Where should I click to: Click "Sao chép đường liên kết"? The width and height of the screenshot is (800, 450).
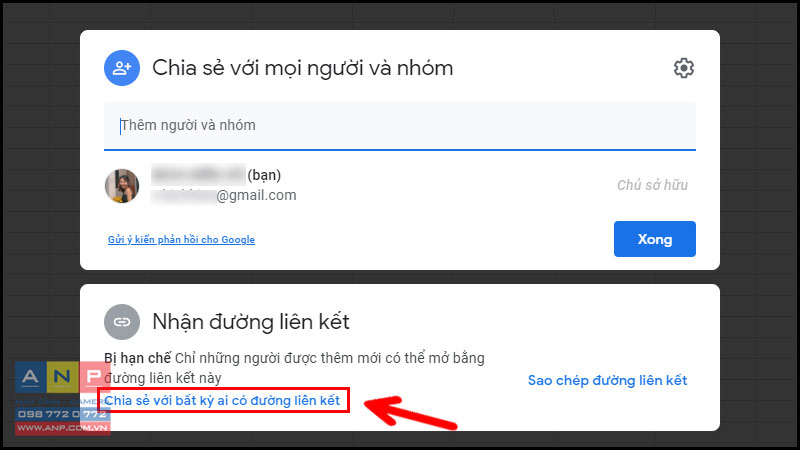[x=607, y=380]
